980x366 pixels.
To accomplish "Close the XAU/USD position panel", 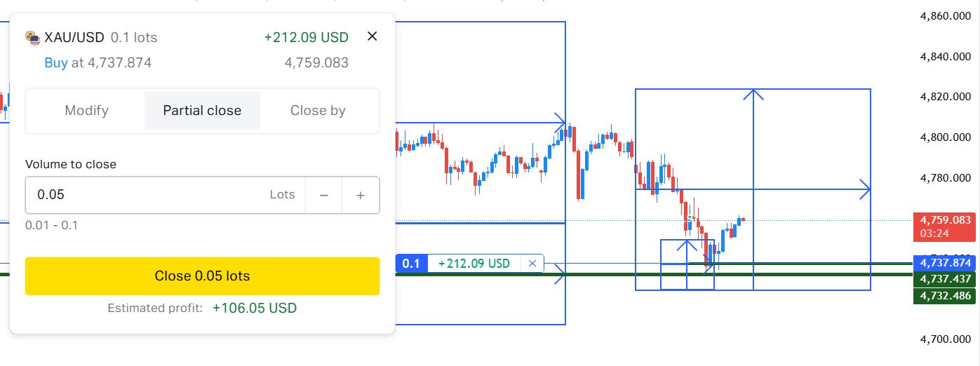I will [372, 36].
